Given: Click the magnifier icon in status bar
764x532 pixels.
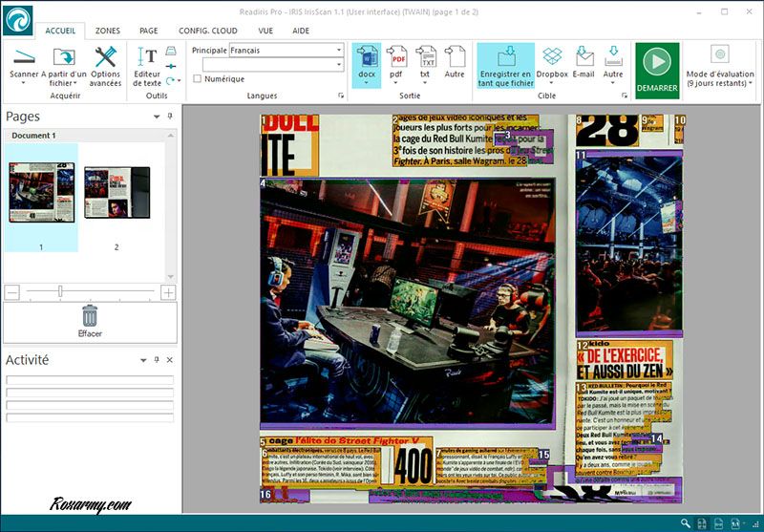Looking at the screenshot, I should 686,523.
